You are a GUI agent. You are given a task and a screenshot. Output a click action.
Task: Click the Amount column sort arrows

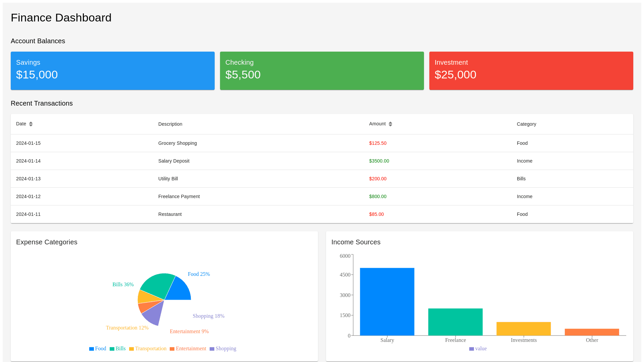(390, 124)
